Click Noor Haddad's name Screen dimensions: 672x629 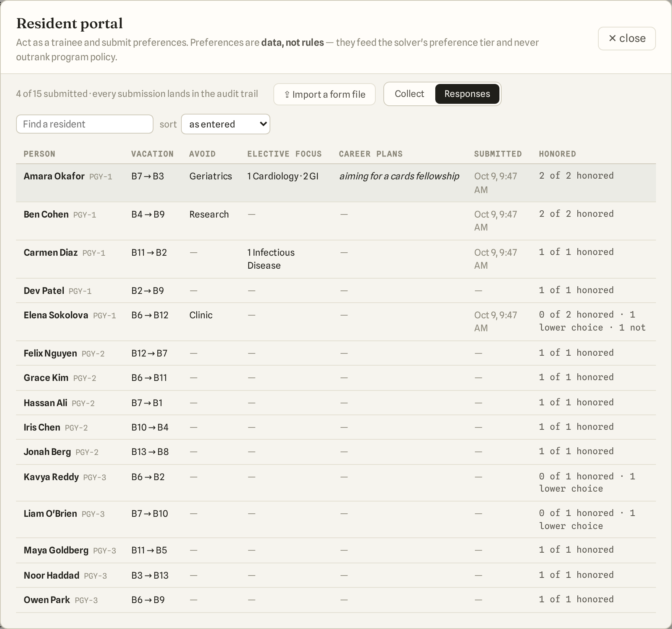(52, 575)
